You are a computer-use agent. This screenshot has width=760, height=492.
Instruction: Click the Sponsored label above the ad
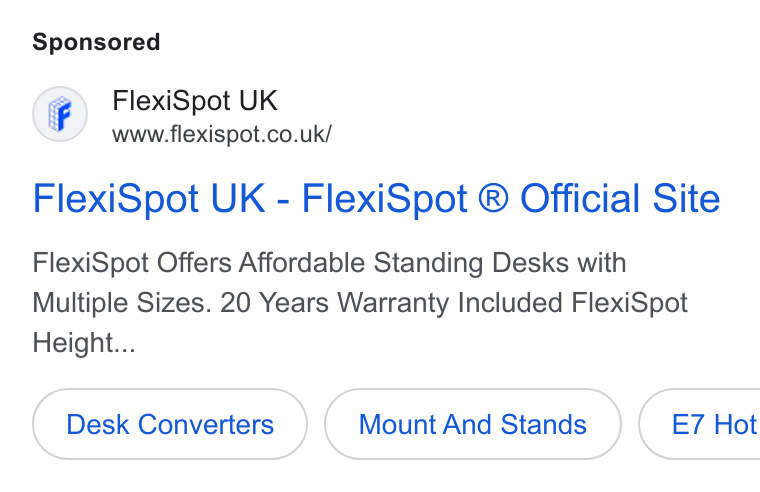pos(96,42)
